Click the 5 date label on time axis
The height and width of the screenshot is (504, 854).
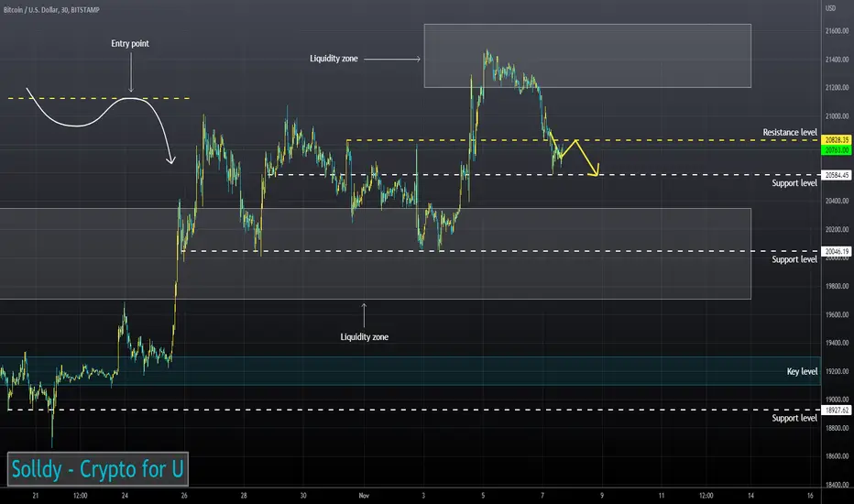point(483,495)
